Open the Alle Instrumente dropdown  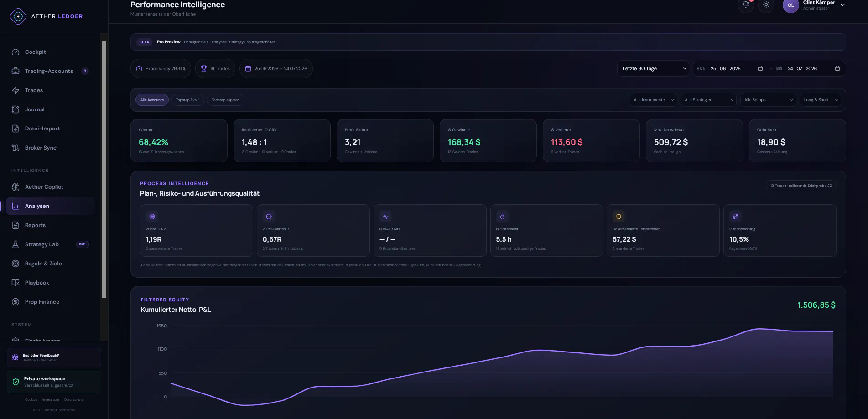654,100
